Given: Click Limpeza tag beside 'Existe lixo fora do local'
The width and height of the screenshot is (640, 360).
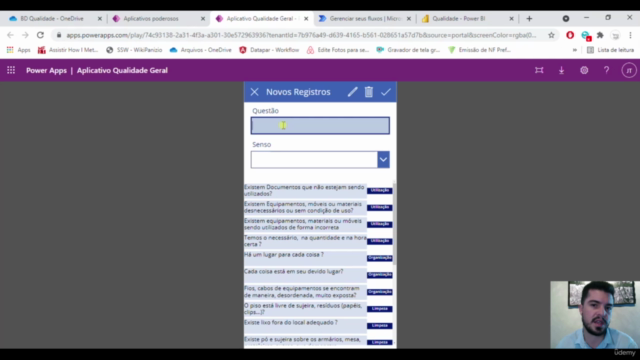Looking at the screenshot, I should tap(380, 326).
